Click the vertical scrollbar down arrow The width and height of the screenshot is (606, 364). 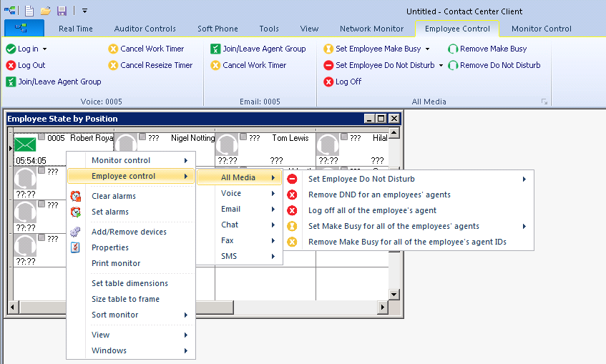point(394,294)
